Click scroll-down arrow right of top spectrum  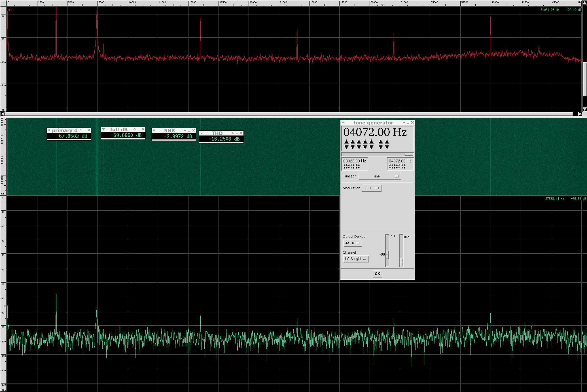pyautogui.click(x=584, y=109)
